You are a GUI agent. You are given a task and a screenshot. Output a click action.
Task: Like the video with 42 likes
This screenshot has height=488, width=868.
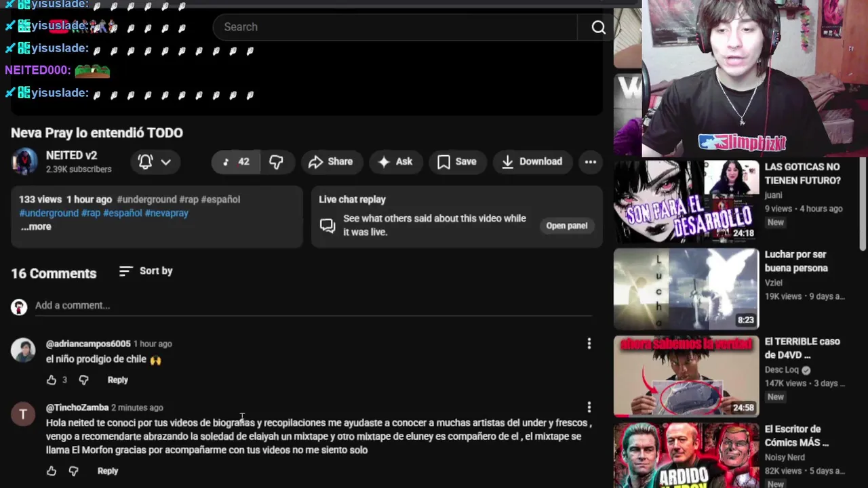pyautogui.click(x=236, y=161)
